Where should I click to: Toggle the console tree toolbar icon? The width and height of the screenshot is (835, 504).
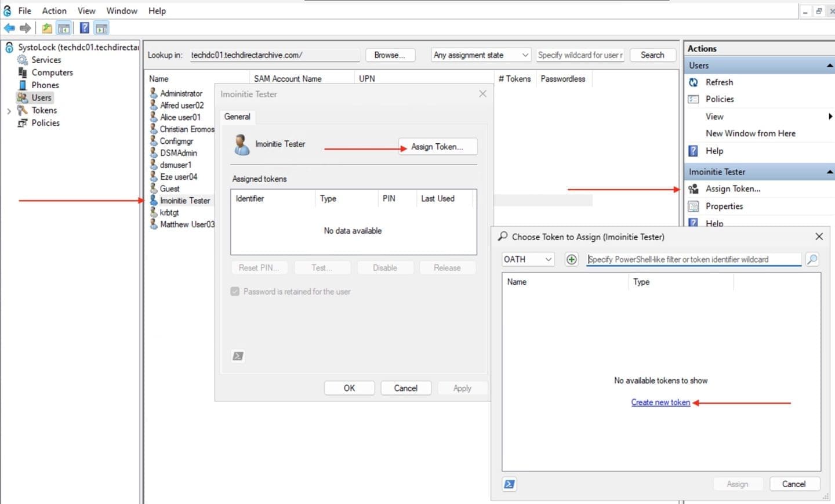tap(64, 28)
